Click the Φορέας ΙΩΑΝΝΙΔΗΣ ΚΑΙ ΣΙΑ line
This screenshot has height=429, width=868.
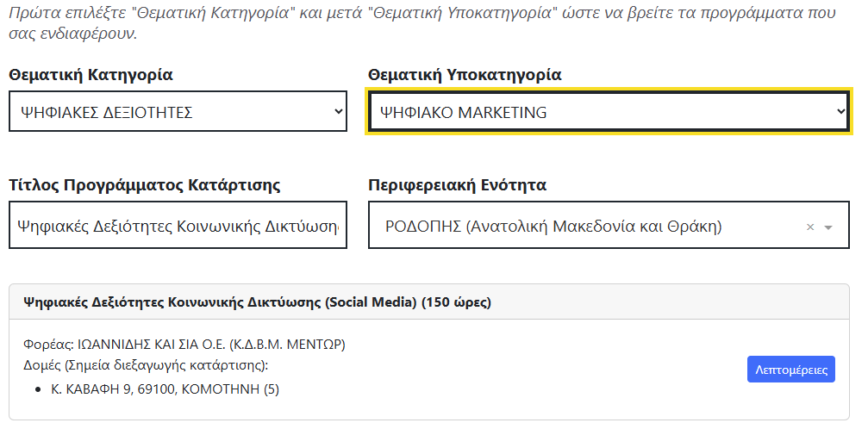tap(184, 345)
